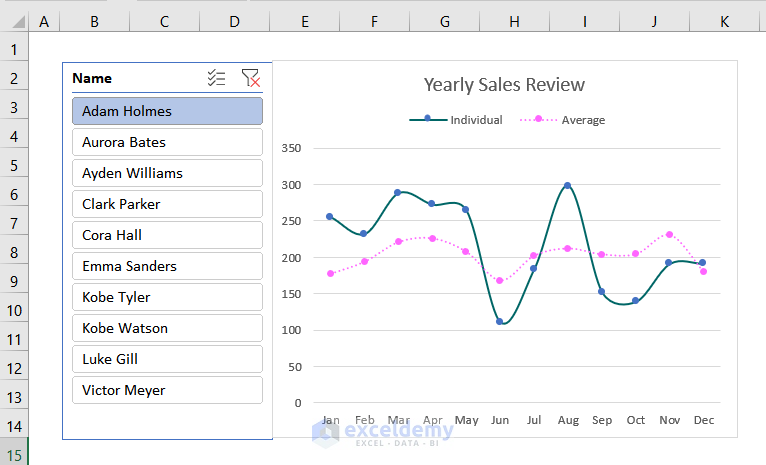The width and height of the screenshot is (766, 465).
Task: Choose Cora Hall in the slicer
Action: 167,235
